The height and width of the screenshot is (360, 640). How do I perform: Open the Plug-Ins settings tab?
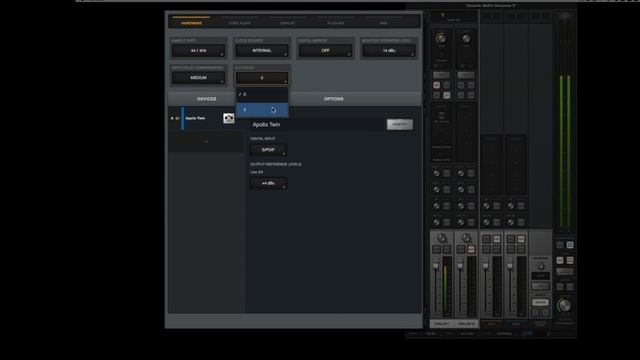pyautogui.click(x=336, y=23)
